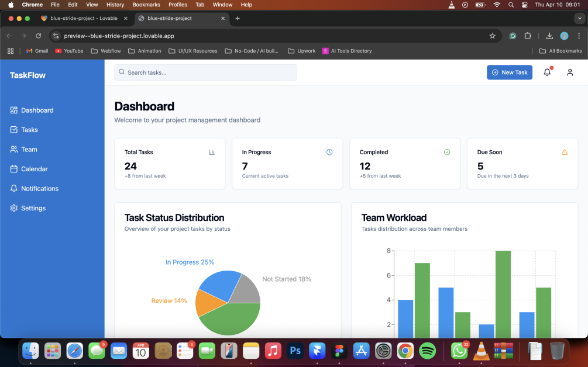Click the Chrome downloads icon
Image resolution: width=588 pixels, height=367 pixels.
pyautogui.click(x=549, y=36)
